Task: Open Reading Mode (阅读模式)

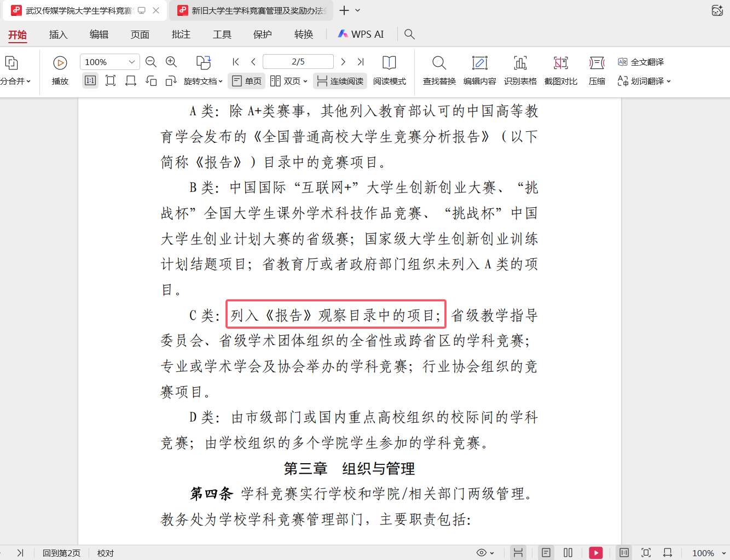Action: (390, 71)
